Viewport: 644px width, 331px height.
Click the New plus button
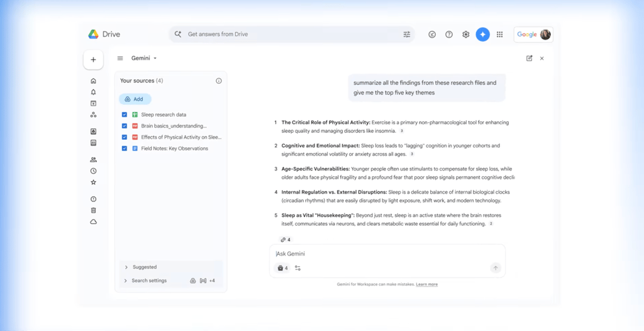pyautogui.click(x=93, y=60)
